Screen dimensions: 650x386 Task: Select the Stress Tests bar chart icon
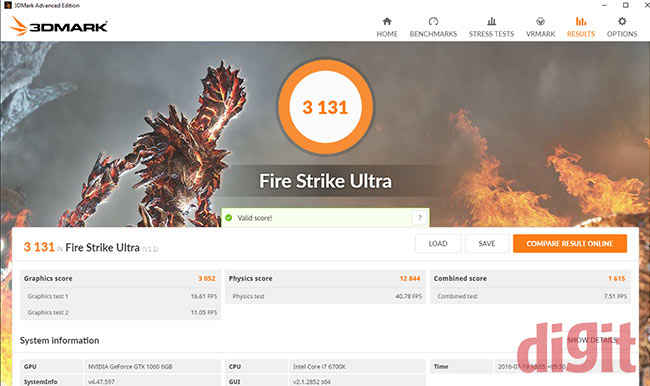click(491, 21)
